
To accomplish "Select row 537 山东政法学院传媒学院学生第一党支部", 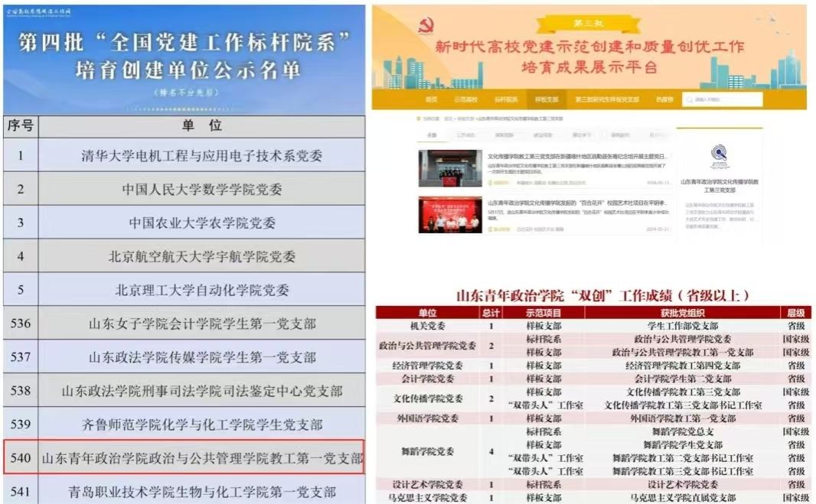I will click(x=184, y=357).
